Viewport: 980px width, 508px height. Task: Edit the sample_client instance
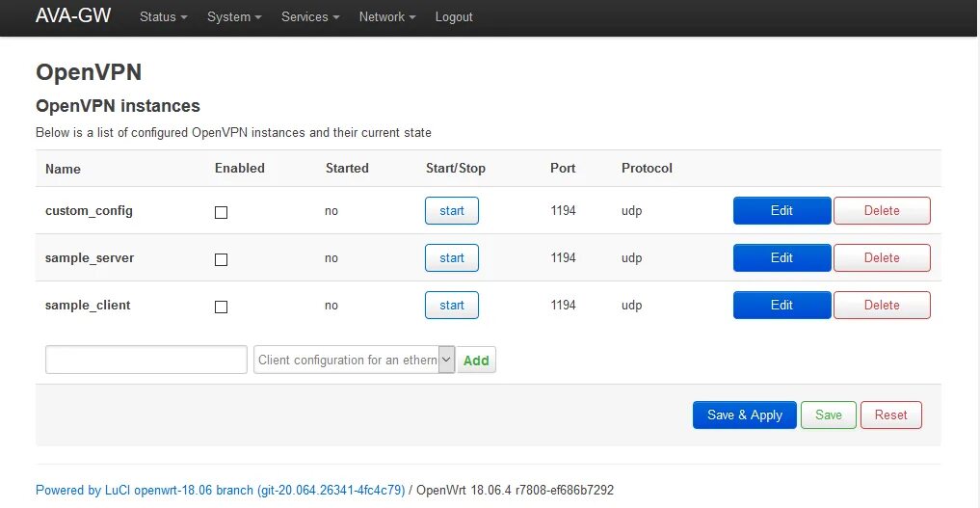(781, 305)
